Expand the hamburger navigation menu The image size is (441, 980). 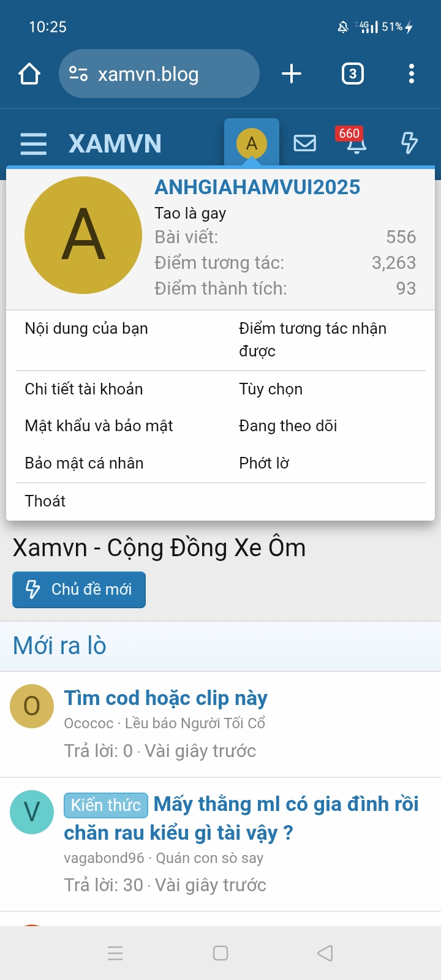click(33, 142)
